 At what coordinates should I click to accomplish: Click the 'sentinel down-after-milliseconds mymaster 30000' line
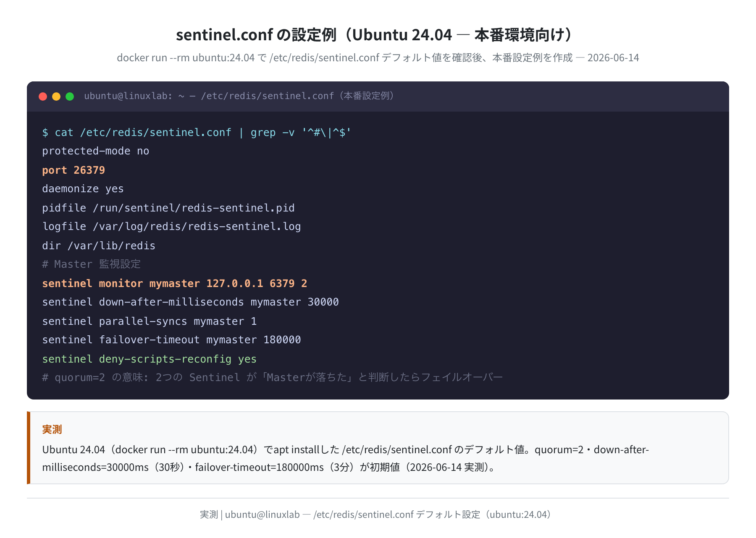[x=190, y=302]
